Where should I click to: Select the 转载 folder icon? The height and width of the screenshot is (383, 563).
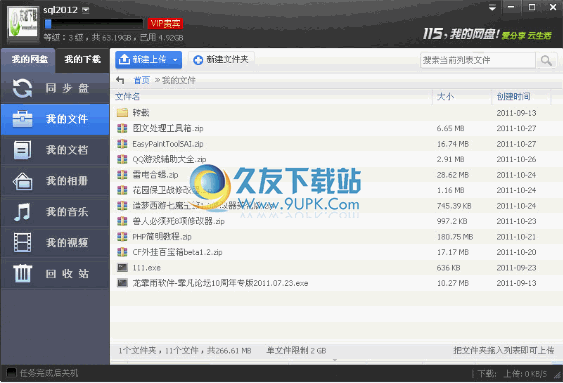[122, 113]
